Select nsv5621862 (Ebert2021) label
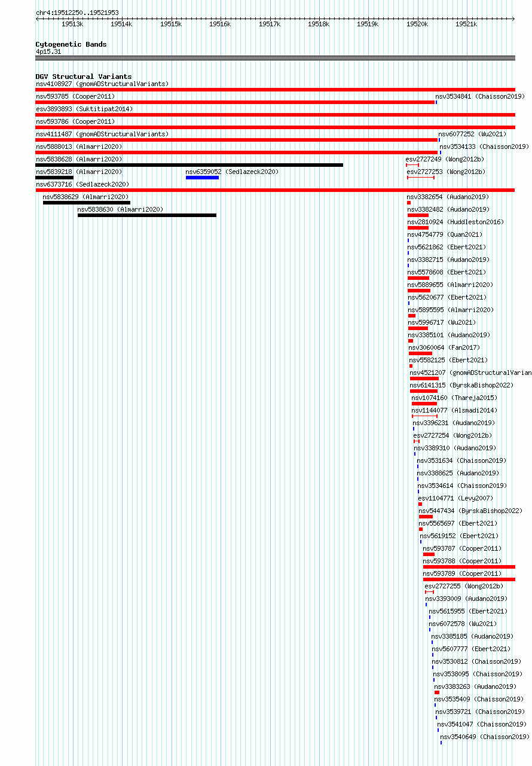Viewport: 532px width, 766px height. tap(447, 247)
